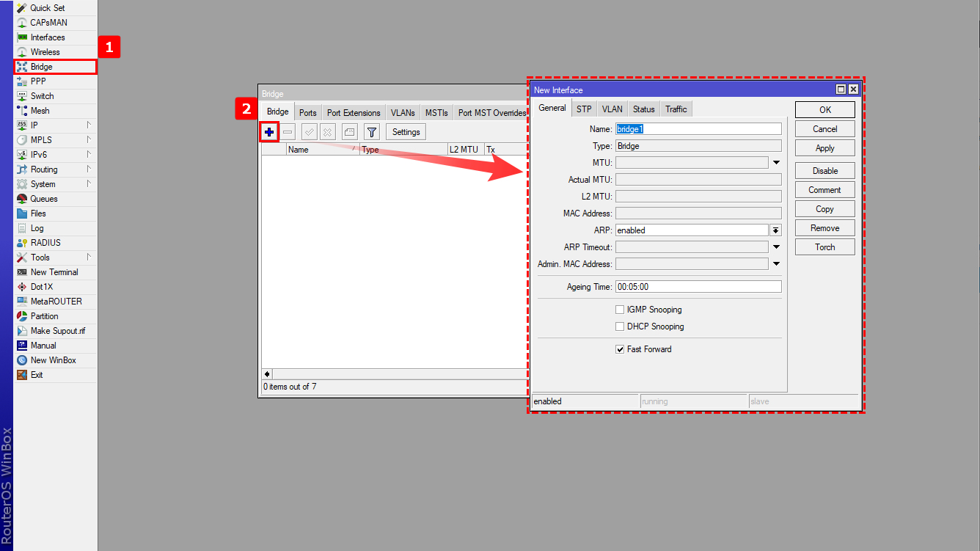Open the Wireless sidebar item
This screenshot has width=980, height=551.
pyautogui.click(x=45, y=52)
